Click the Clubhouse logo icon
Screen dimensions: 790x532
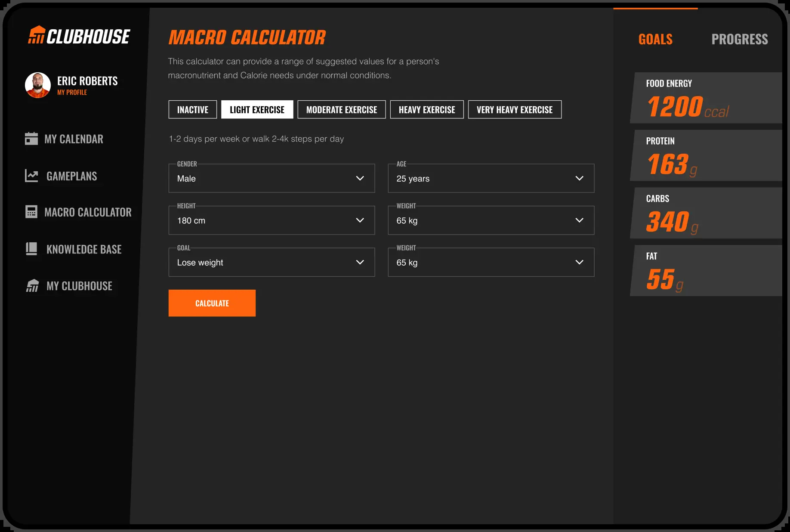tap(37, 35)
